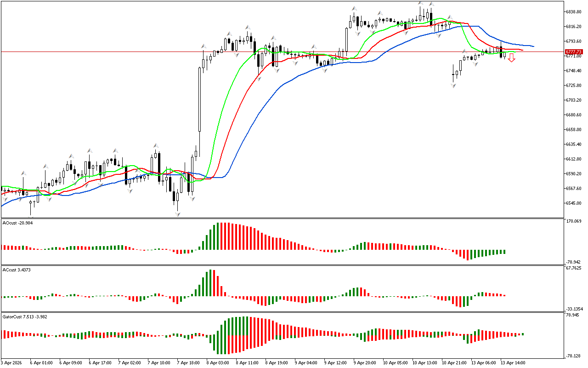Select the 170.069 AO scale maximum value
Image resolution: width=588 pixels, height=368 pixels.
[574, 222]
